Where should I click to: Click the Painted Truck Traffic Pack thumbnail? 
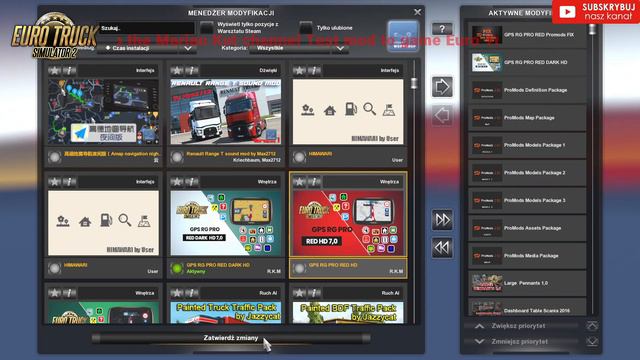click(226, 313)
